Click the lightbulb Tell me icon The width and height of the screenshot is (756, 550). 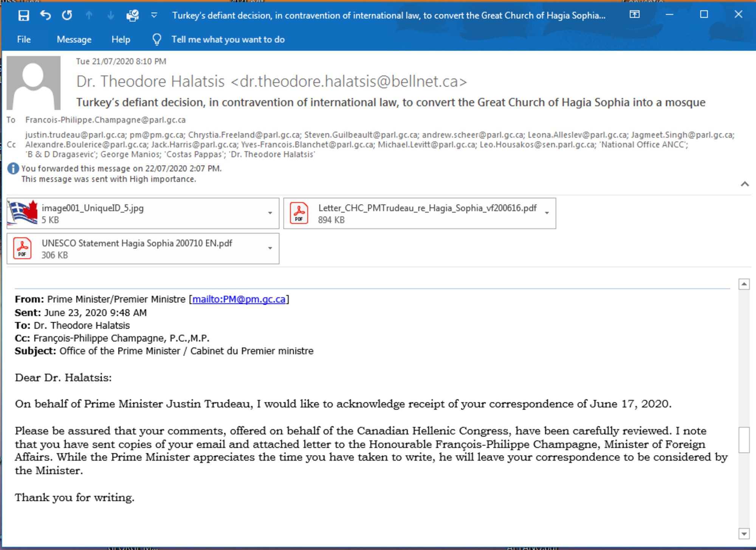point(157,39)
